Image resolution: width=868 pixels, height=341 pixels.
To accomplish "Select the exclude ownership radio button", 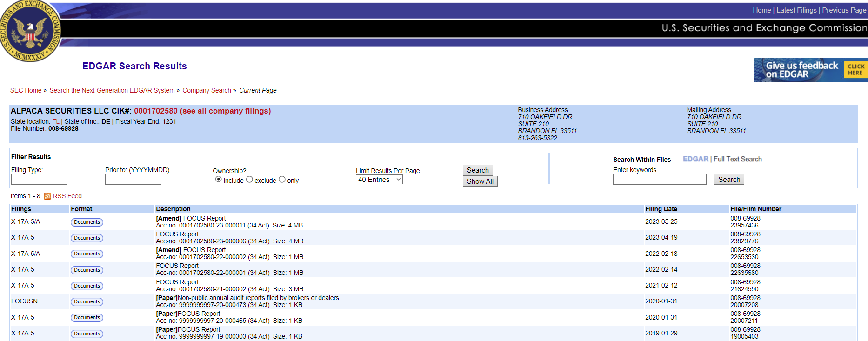I will click(249, 180).
